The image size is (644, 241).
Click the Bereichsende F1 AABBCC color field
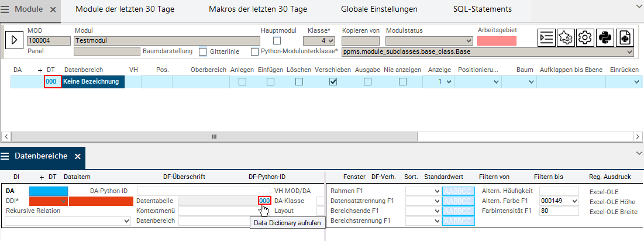[x=459, y=211]
